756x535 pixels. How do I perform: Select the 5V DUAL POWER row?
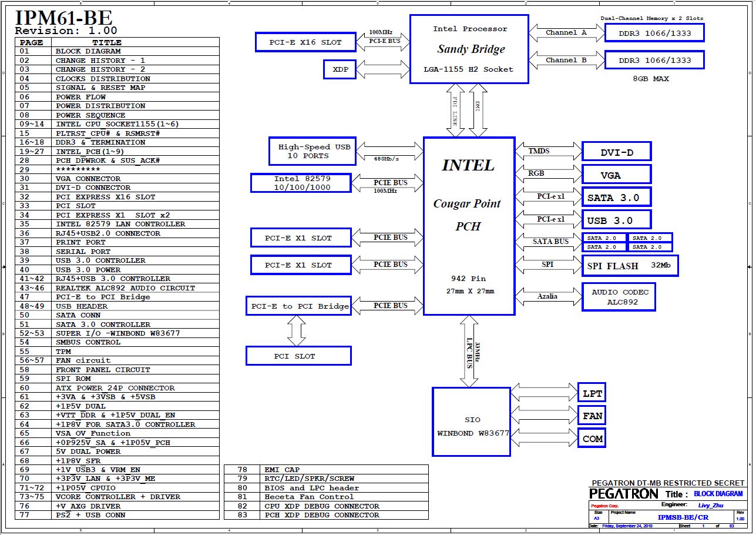click(x=117, y=452)
